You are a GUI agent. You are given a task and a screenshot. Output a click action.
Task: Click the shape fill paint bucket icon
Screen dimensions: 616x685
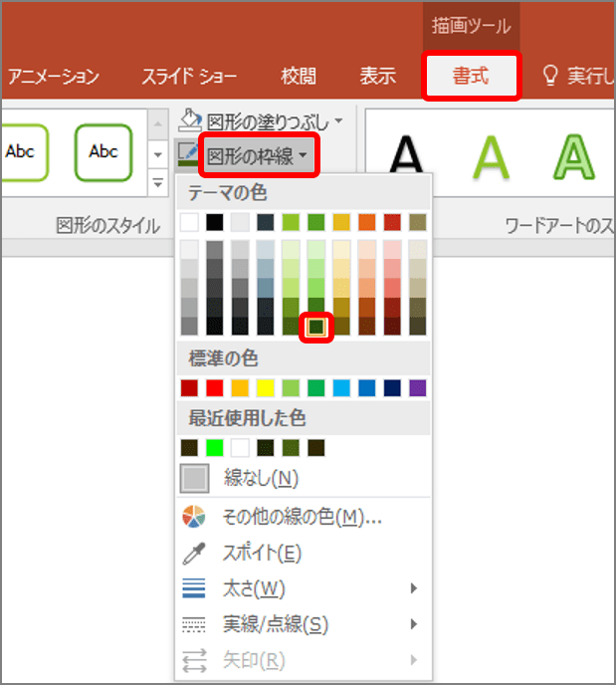190,120
